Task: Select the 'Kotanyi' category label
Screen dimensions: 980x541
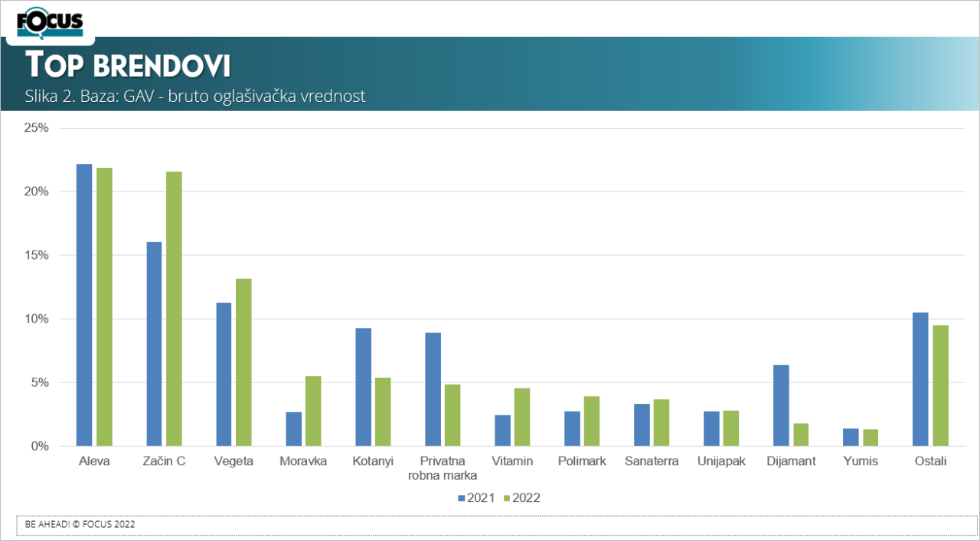Action: [373, 461]
